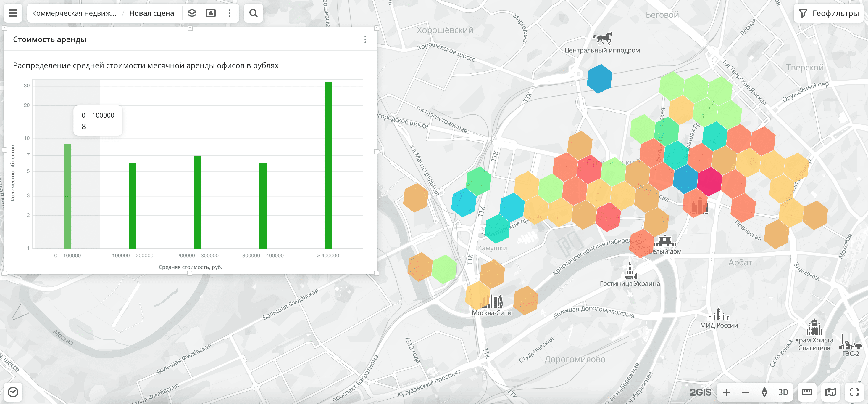Viewport: 868px width, 404px height.
Task: Zoom out the map with minus
Action: click(745, 392)
